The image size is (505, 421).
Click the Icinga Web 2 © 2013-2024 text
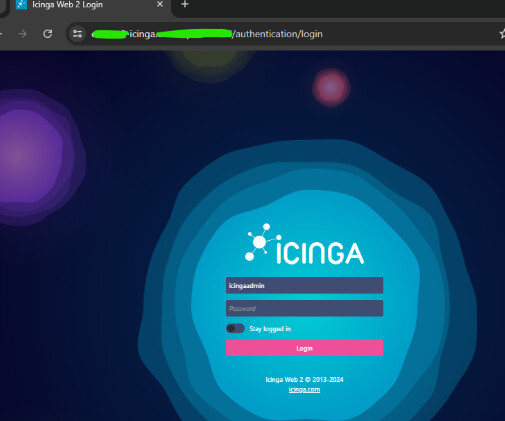(x=304, y=379)
